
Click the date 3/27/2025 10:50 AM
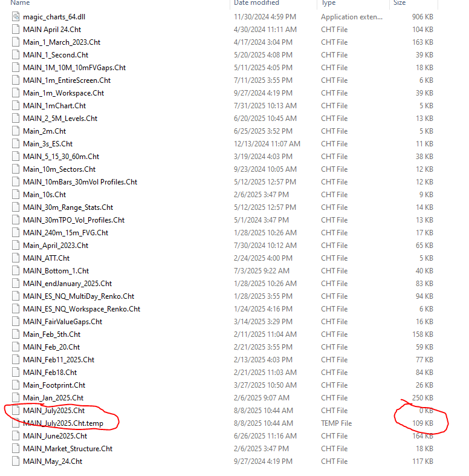pyautogui.click(x=265, y=385)
